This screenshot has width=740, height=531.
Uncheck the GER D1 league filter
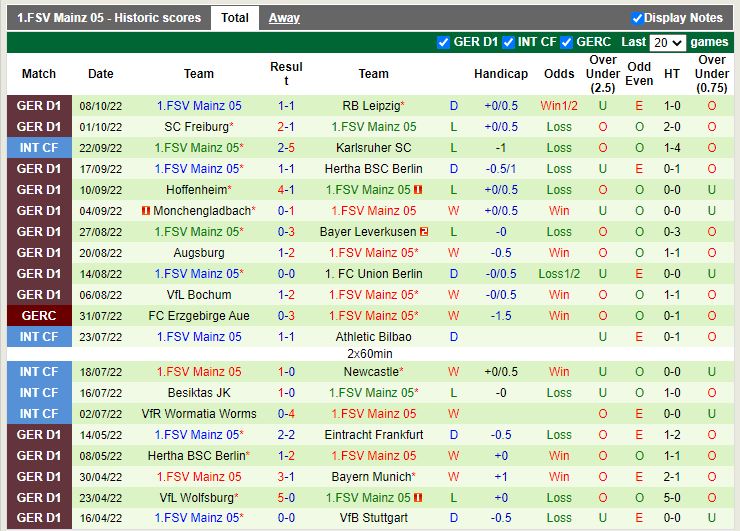pos(444,42)
